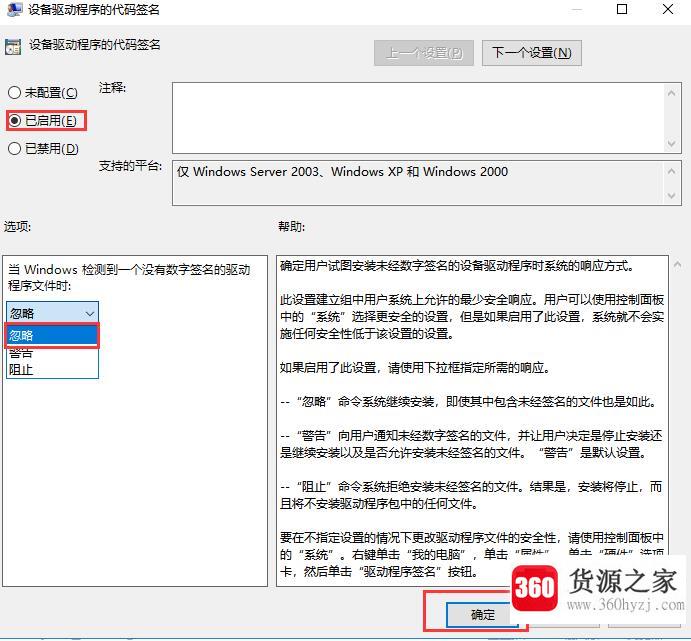The height and width of the screenshot is (641, 691).
Task: Click the 下一个设置(N) button
Action: [x=531, y=53]
